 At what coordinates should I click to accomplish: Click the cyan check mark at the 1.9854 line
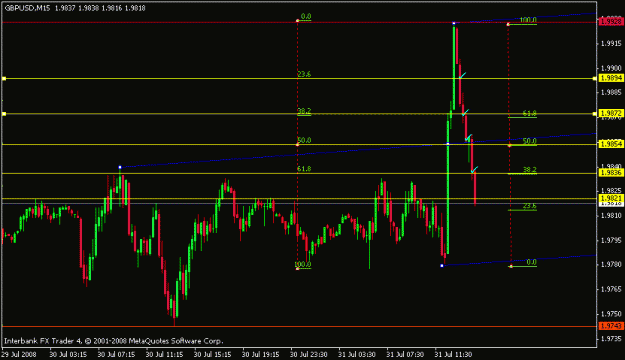(x=468, y=138)
